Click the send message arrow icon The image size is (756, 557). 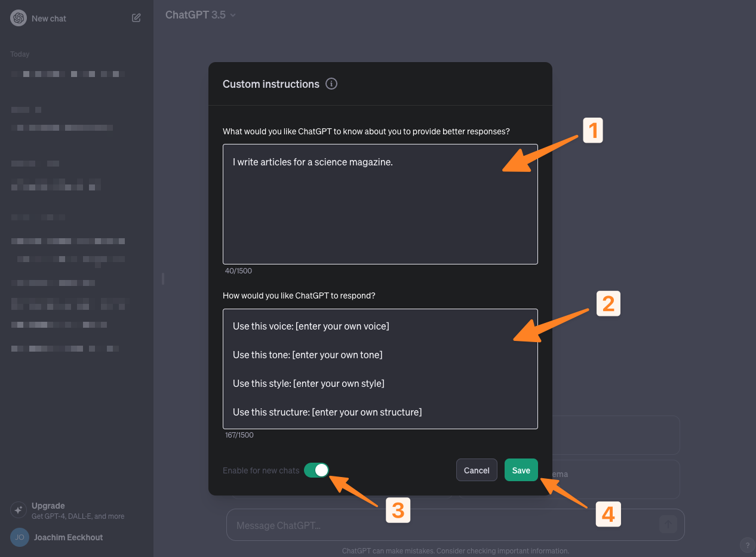point(667,524)
